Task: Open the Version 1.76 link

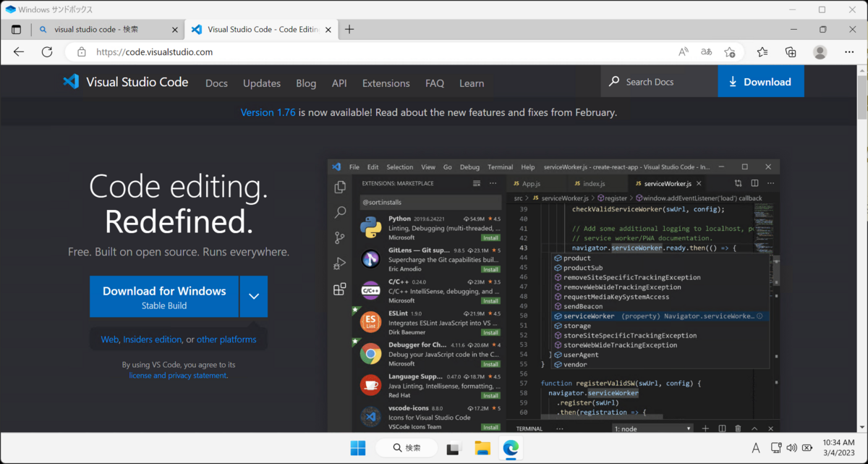Action: (x=268, y=113)
